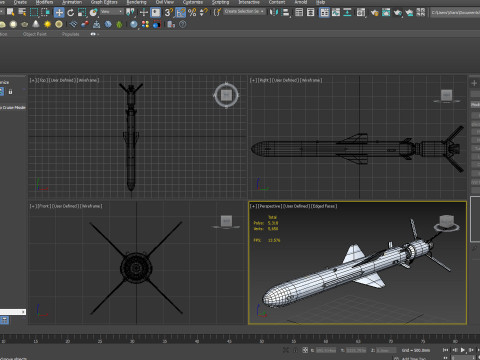Click the green tree icon
The height and width of the screenshot is (360, 480).
[119, 24]
